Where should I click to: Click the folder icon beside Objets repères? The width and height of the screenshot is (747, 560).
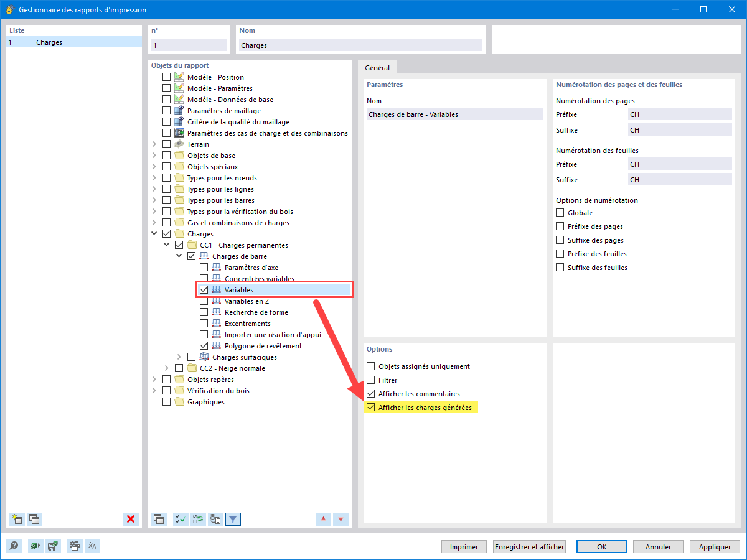point(179,380)
